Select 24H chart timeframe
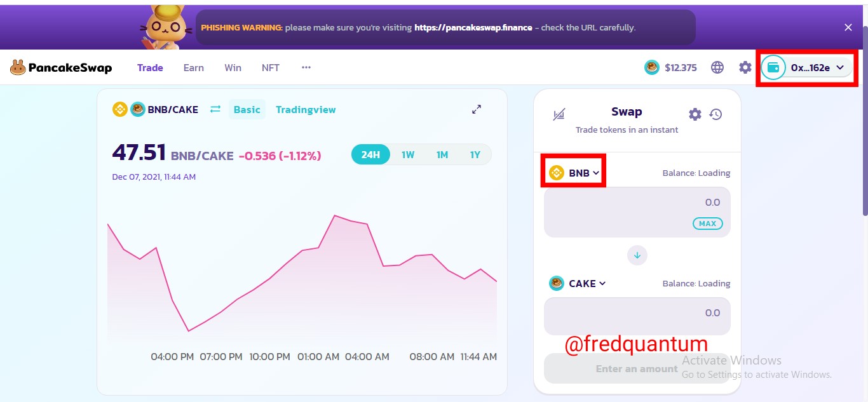Viewport: 868px width, 402px height. tap(370, 154)
